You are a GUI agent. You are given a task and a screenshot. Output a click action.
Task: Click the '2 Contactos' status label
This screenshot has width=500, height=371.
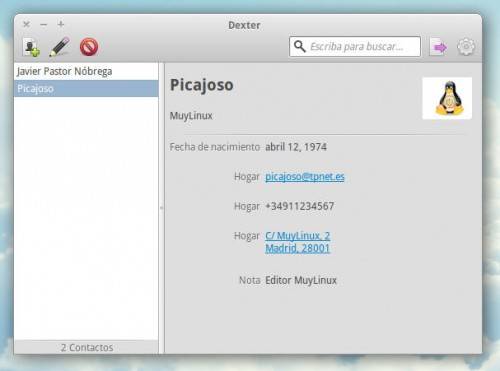[87, 348]
